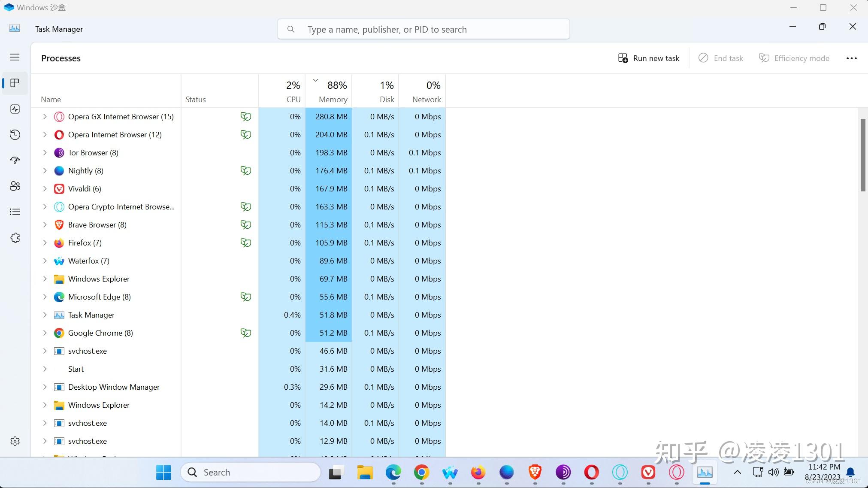The image size is (868, 488).
Task: Click efficiency leaf icon beside Microsoft Edge
Action: pyautogui.click(x=245, y=297)
